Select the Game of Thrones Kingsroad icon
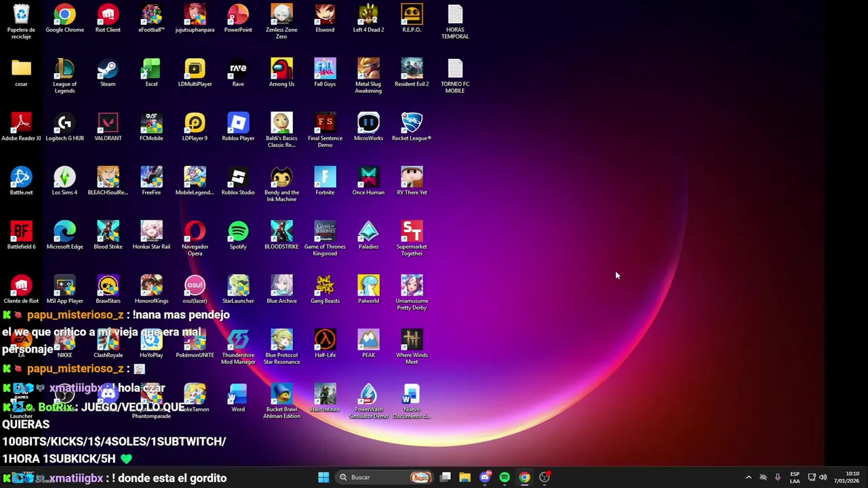This screenshot has width=868, height=488. coord(325,238)
